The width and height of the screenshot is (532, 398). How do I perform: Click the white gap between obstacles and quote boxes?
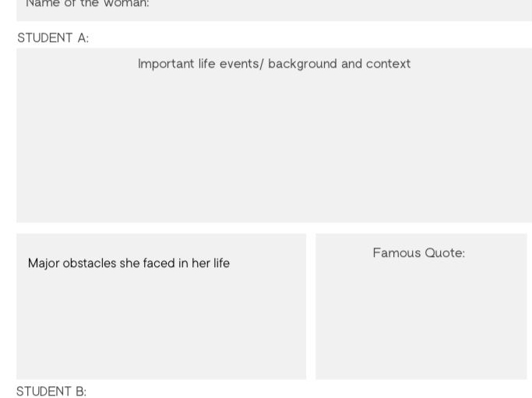tap(311, 306)
